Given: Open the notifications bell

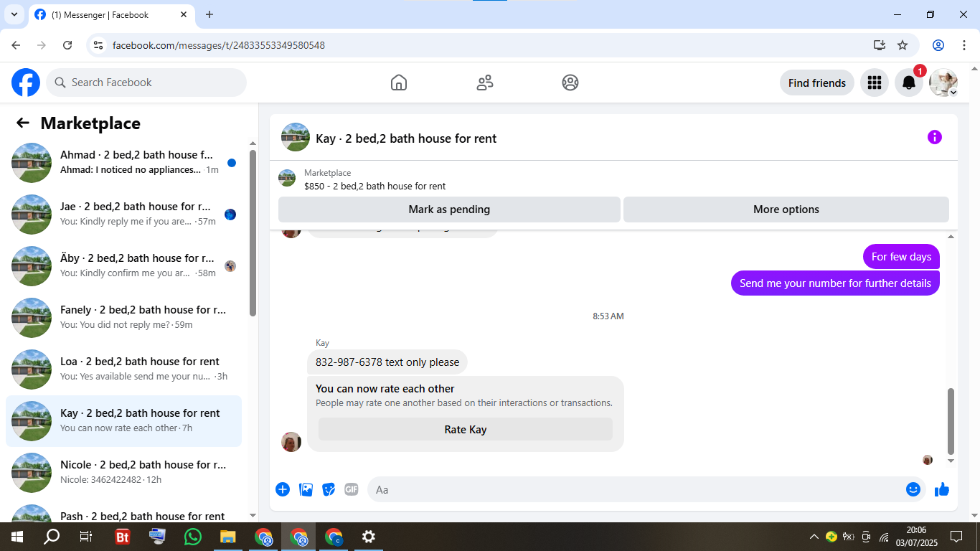Looking at the screenshot, I should [909, 83].
